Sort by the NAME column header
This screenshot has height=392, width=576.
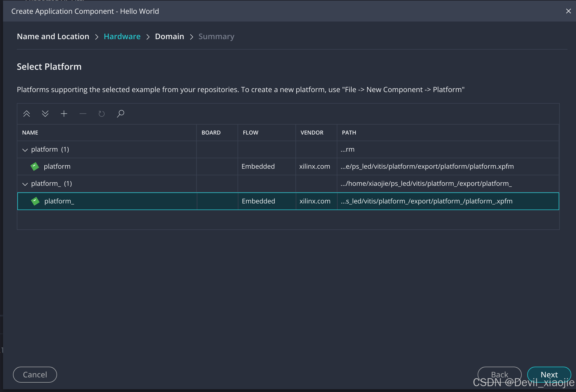click(30, 133)
